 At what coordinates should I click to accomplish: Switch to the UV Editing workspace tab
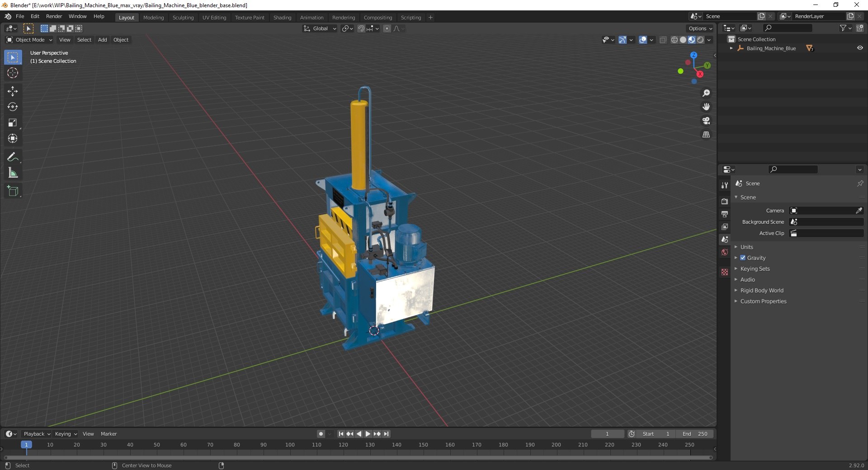214,18
